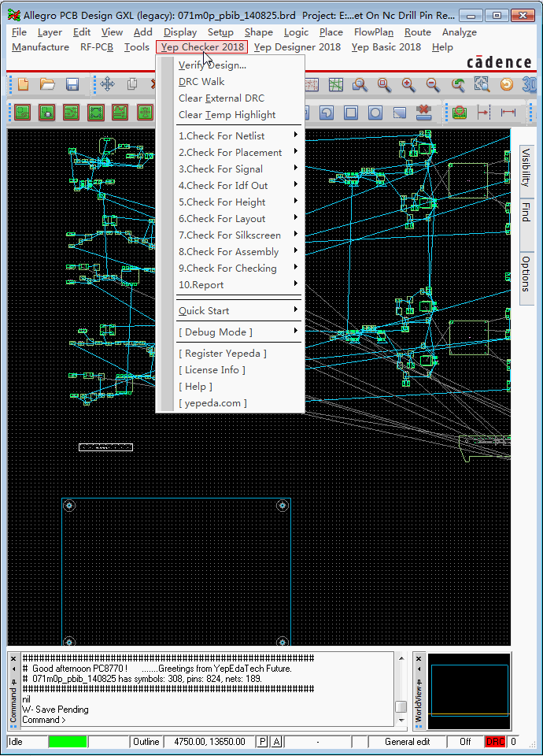The image size is (543, 756).
Task: Expand the 9.Check For Checking submenu
Action: click(x=239, y=268)
